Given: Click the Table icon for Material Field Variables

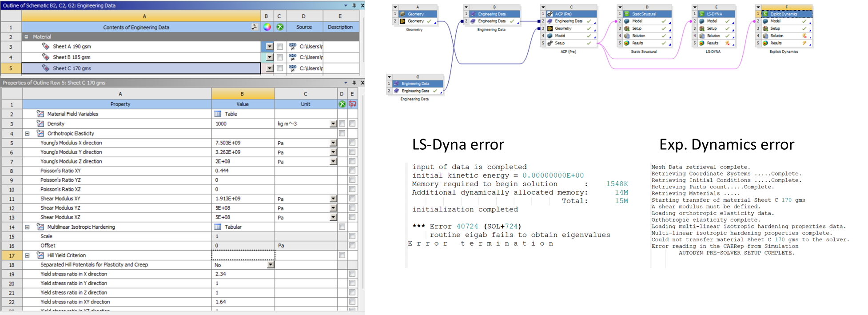Looking at the screenshot, I should point(218,114).
